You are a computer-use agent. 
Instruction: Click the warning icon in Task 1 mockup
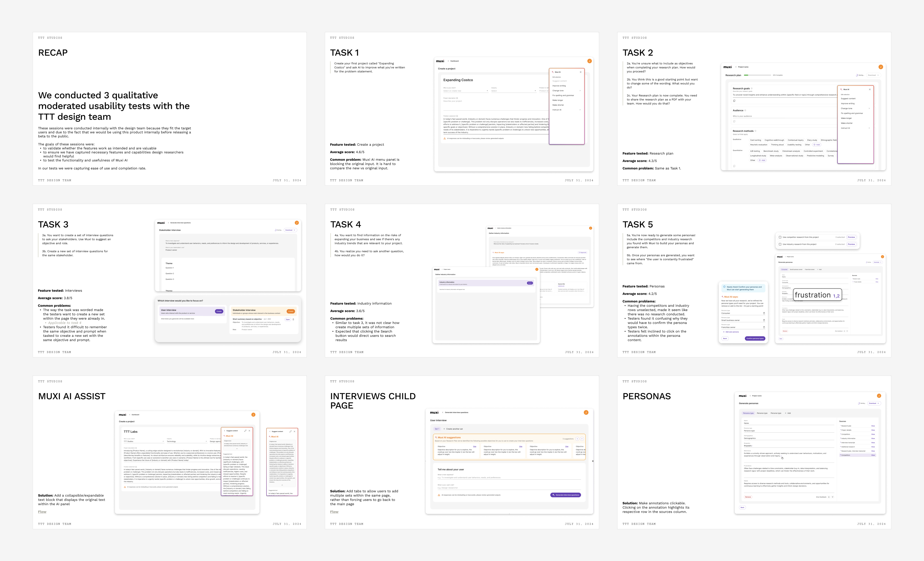pyautogui.click(x=445, y=138)
